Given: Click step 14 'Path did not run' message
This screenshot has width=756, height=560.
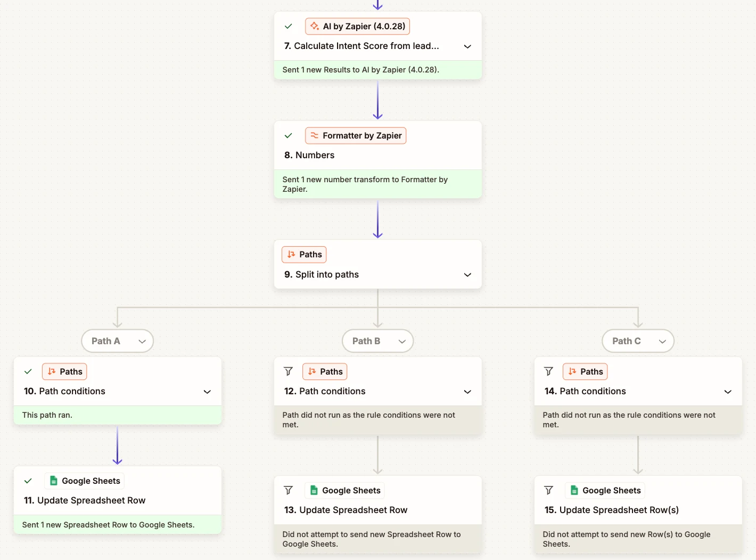Looking at the screenshot, I should click(638, 420).
